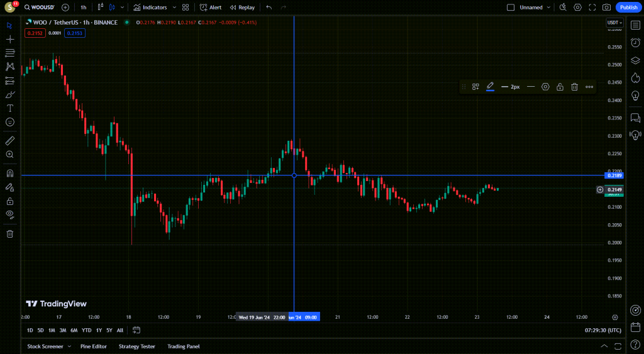Open candle chart type dropdown arrow
Screen dimensions: 644x354
click(122, 8)
